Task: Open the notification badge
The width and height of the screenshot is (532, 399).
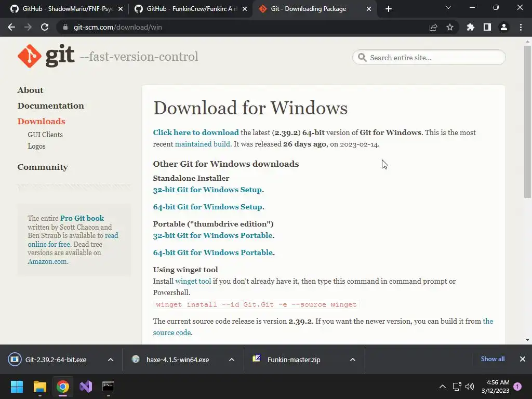Action: [518, 387]
